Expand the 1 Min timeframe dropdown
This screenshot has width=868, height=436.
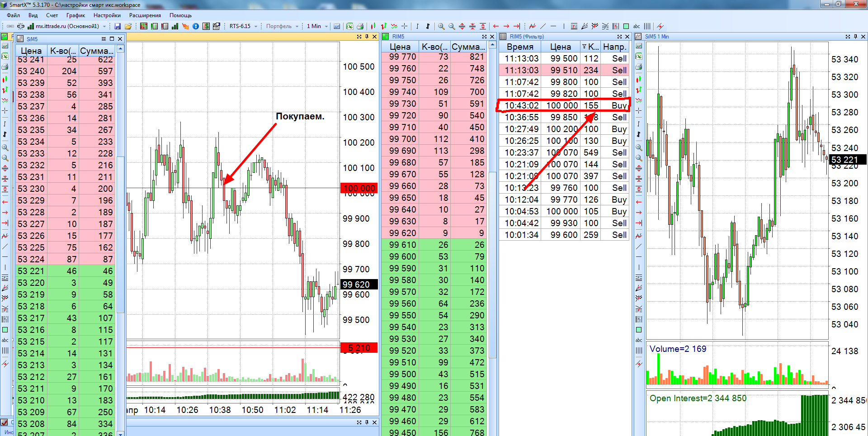coord(326,26)
